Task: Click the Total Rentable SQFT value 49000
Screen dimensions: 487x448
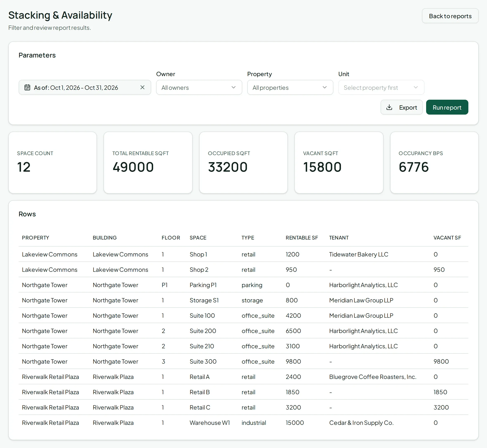Action: tap(133, 167)
